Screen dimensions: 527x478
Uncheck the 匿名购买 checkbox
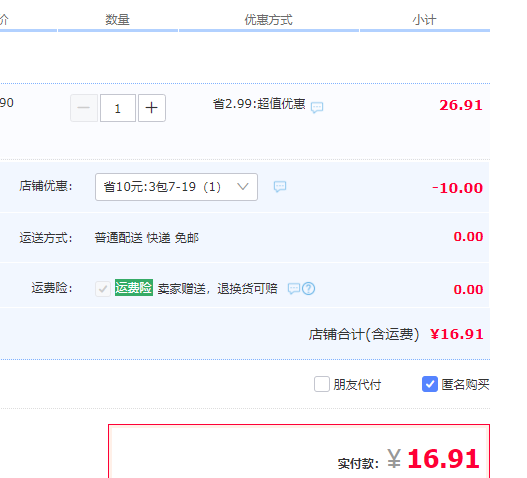[x=430, y=384]
